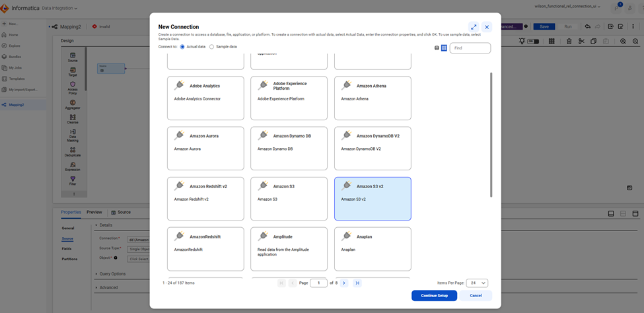Expand the Query Options section

96,273
